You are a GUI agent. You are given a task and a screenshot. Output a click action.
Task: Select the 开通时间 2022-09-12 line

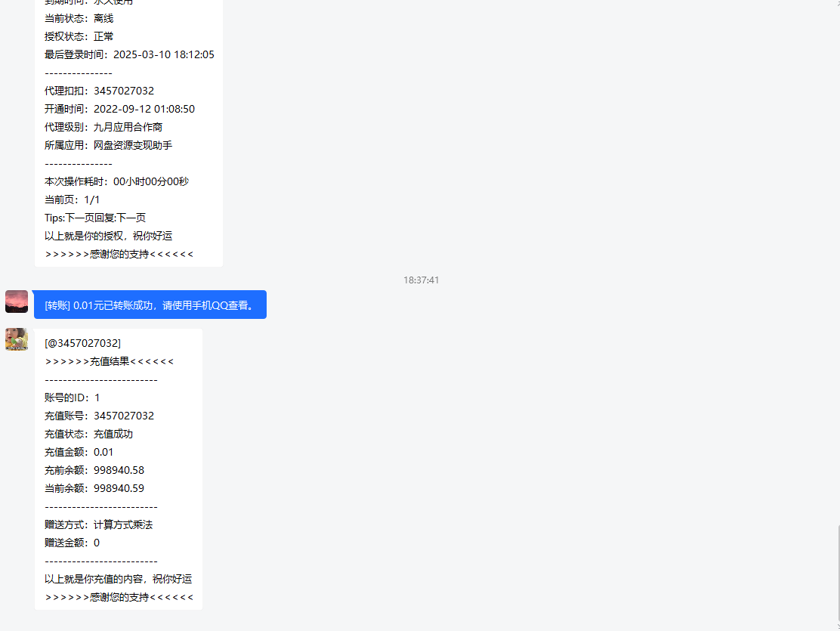(x=119, y=109)
